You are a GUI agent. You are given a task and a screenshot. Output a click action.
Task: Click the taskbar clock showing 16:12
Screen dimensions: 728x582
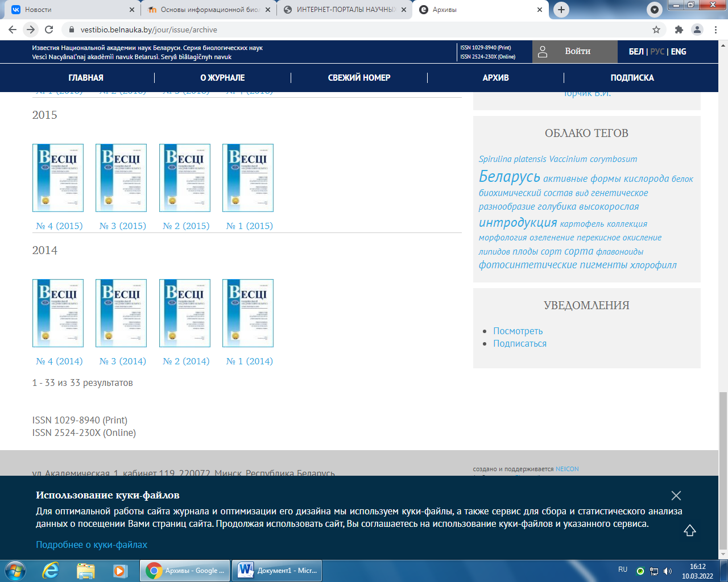(697, 571)
